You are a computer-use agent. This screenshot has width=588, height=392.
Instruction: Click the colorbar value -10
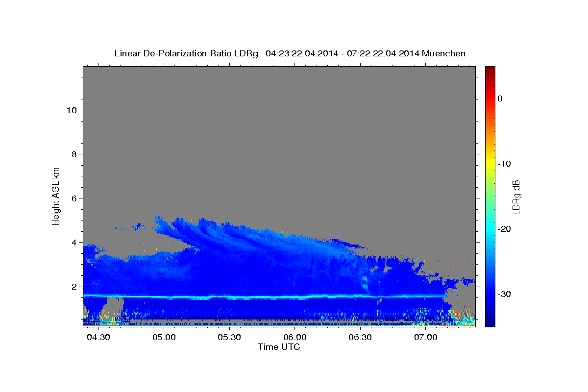click(504, 164)
